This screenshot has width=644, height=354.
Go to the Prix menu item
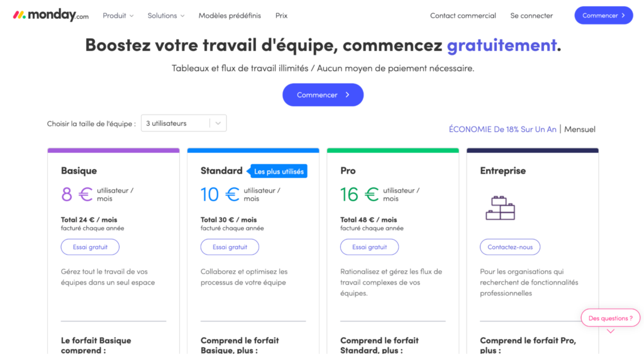click(x=281, y=16)
